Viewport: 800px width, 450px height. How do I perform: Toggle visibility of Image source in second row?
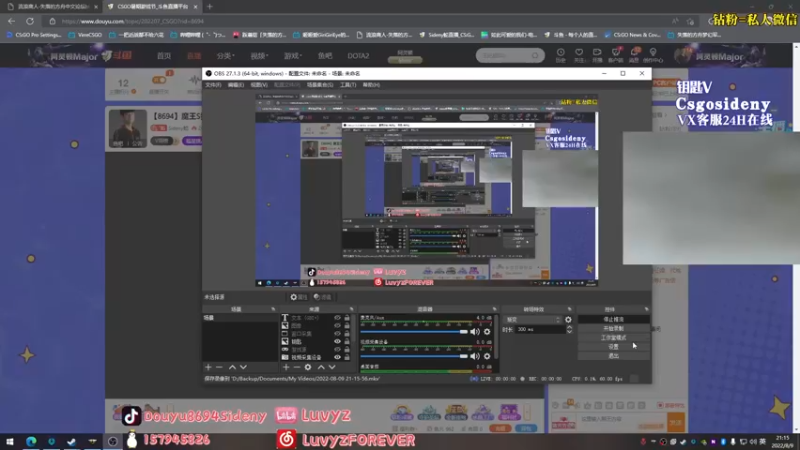[337, 326]
